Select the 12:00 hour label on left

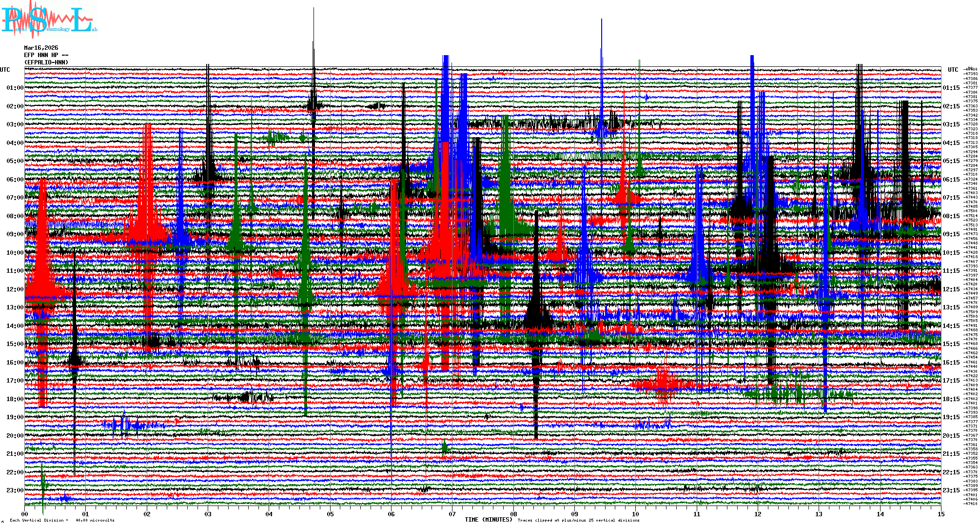pyautogui.click(x=15, y=289)
